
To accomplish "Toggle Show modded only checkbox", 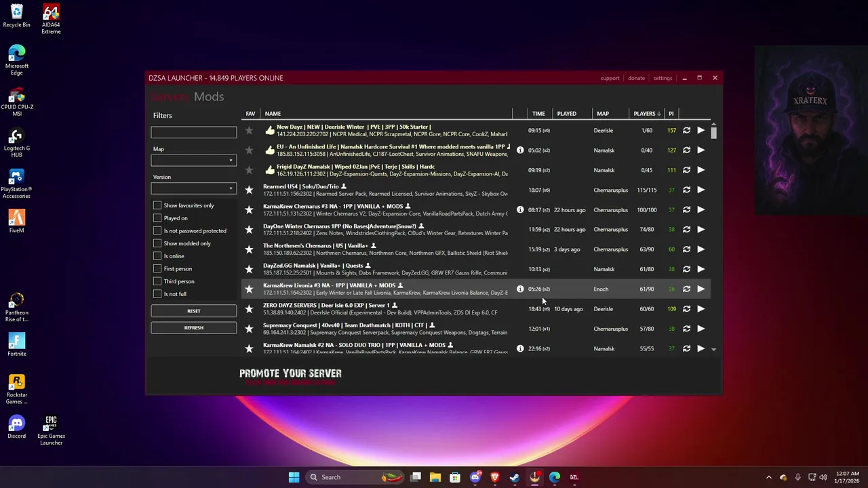I will click(157, 243).
